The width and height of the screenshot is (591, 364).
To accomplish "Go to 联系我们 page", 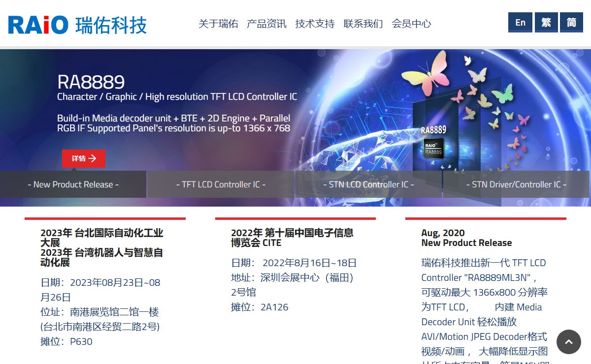I will point(363,24).
